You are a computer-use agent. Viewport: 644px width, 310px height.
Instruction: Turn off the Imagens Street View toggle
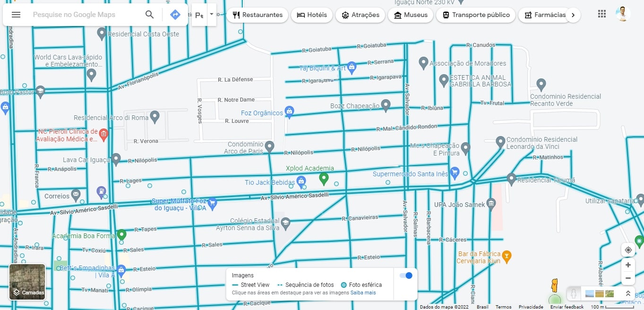pyautogui.click(x=405, y=276)
